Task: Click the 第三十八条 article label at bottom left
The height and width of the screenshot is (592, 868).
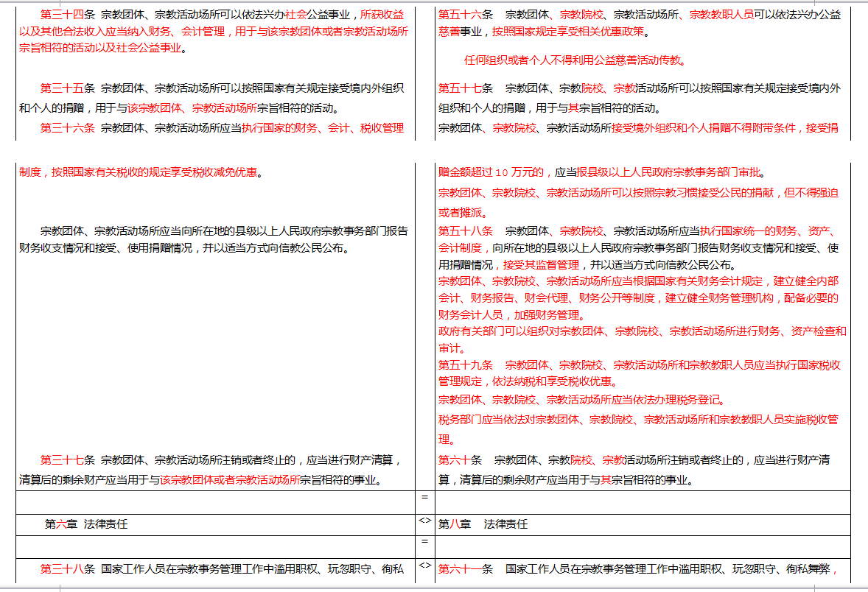Action: [x=67, y=568]
